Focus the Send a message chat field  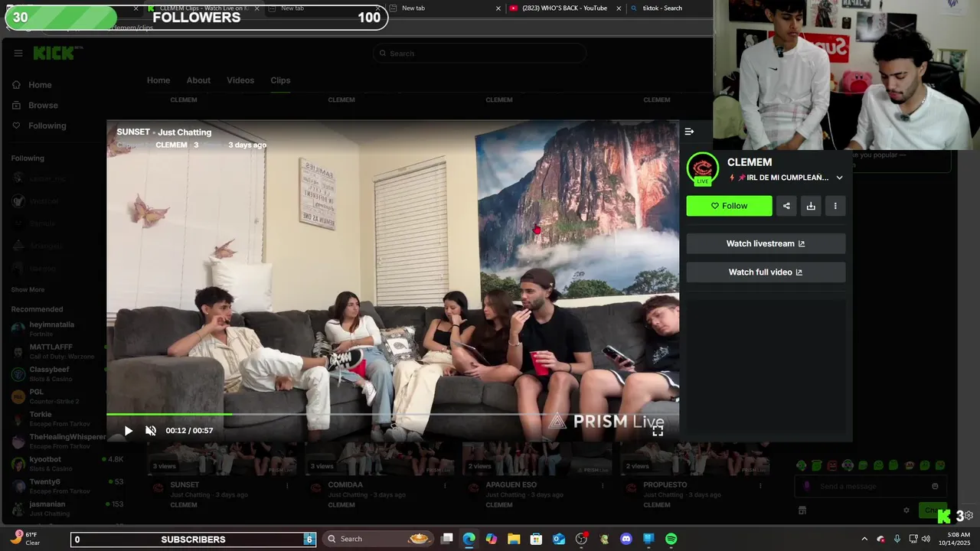coord(870,487)
